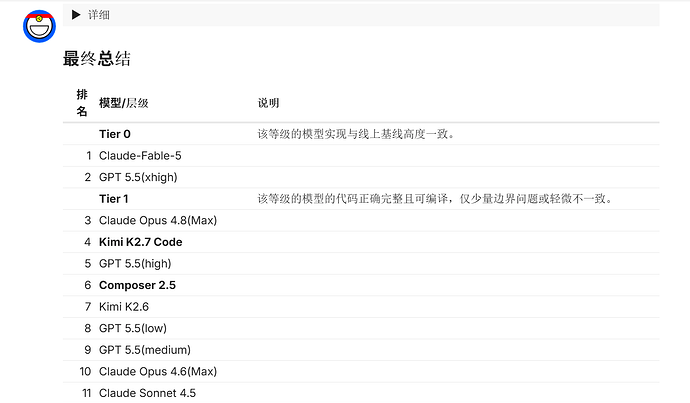Screen dimensions: 690x403
Task: Click rank number 10 beside Claude Opus 4.6(Max)
Action: tap(85, 371)
